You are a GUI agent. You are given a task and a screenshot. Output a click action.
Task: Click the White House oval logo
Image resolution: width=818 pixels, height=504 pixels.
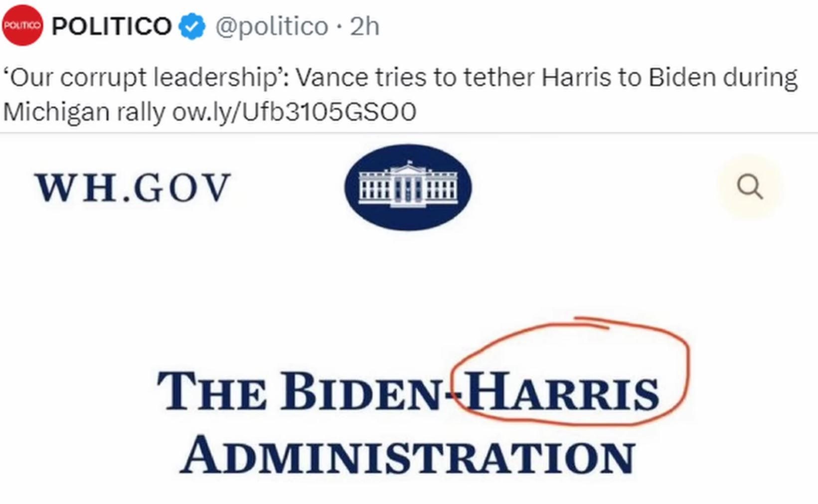click(408, 187)
